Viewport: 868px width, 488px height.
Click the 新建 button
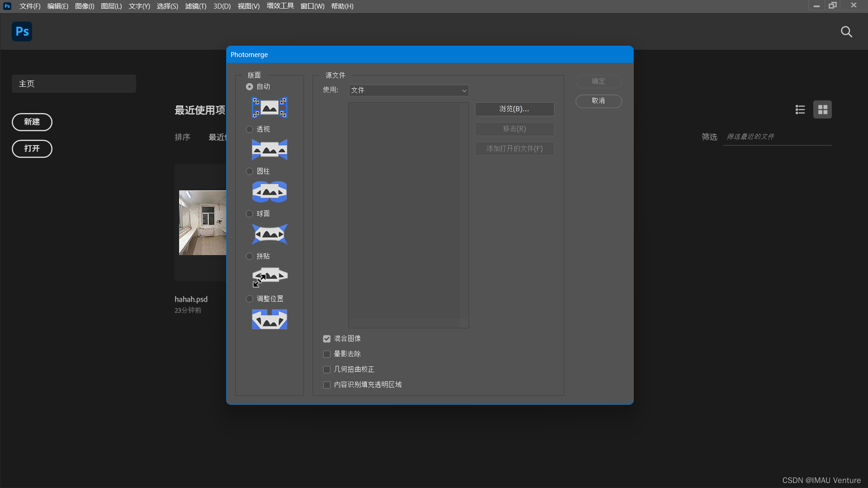(x=32, y=122)
